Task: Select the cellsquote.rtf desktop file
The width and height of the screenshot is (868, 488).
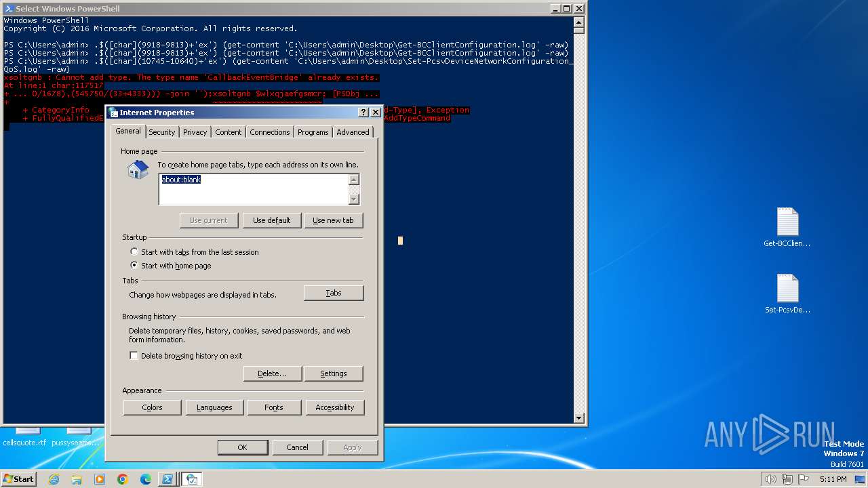Action: click(25, 436)
